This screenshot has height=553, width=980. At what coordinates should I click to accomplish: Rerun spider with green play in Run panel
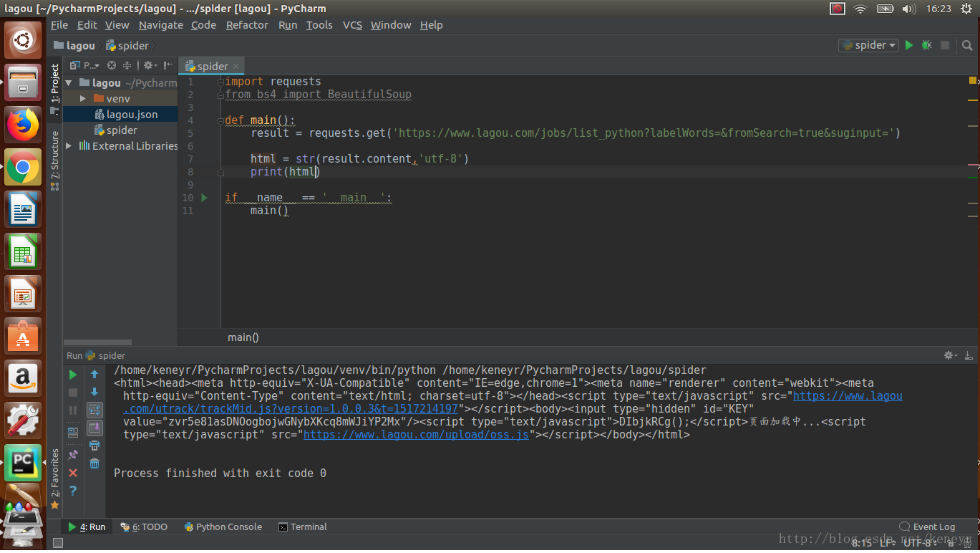(x=73, y=375)
